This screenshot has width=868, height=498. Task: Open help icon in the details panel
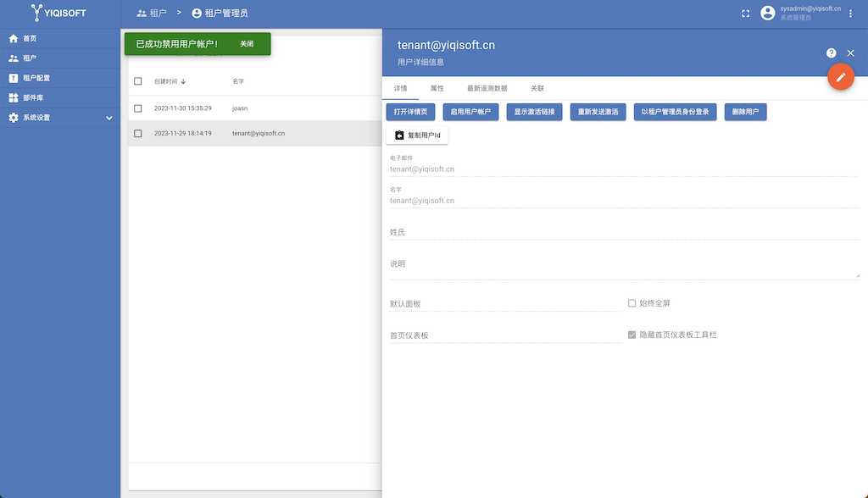tap(831, 53)
